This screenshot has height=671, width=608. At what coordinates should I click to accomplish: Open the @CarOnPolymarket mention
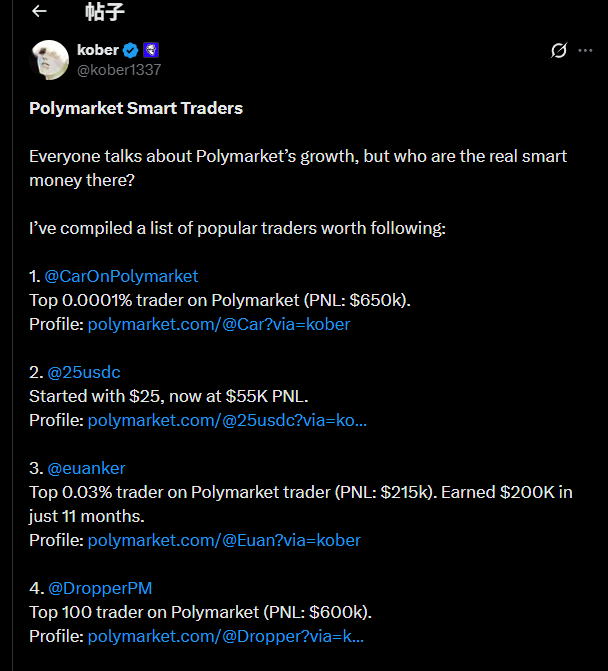point(122,276)
